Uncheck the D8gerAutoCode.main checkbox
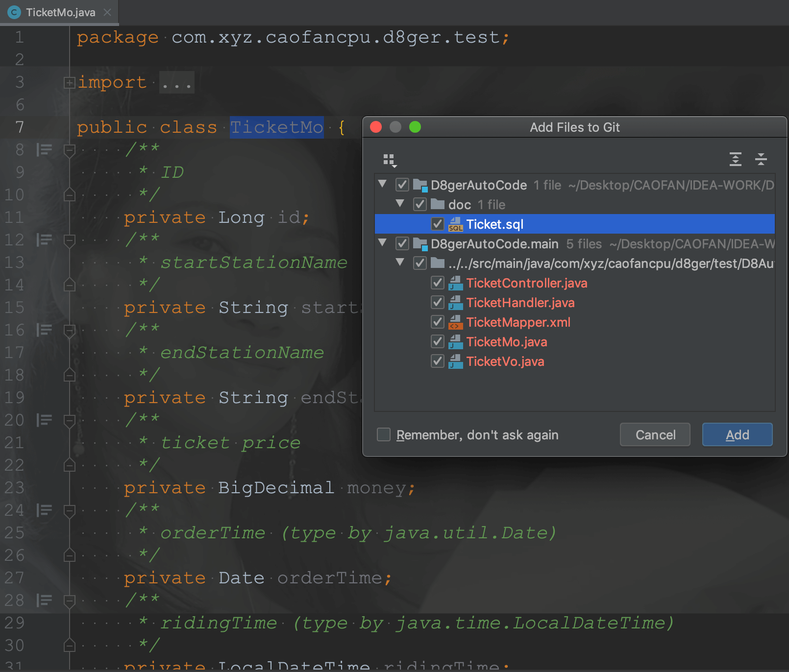The height and width of the screenshot is (672, 789). 402,243
